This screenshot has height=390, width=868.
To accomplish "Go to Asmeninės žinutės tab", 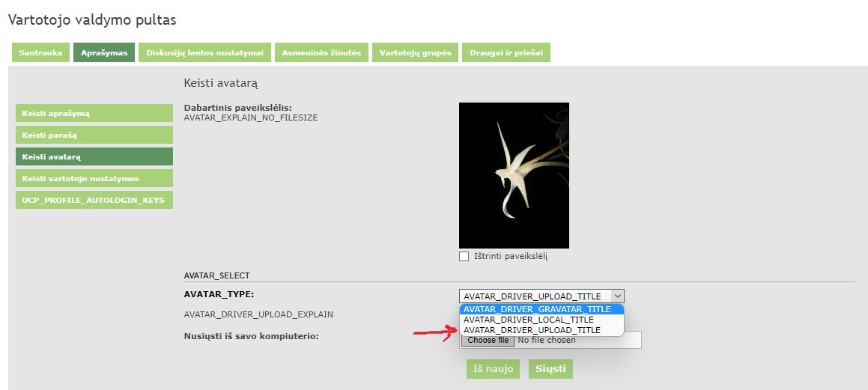I will point(321,52).
